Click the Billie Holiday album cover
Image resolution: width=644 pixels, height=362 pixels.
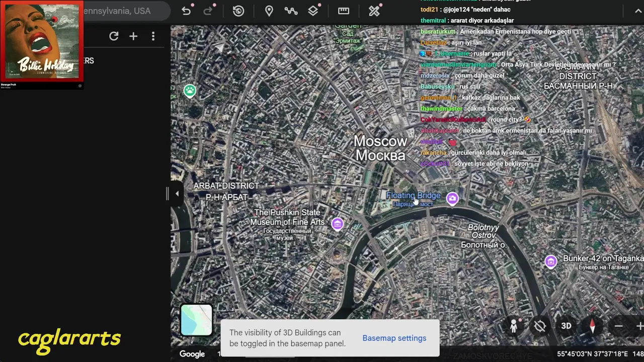42,41
